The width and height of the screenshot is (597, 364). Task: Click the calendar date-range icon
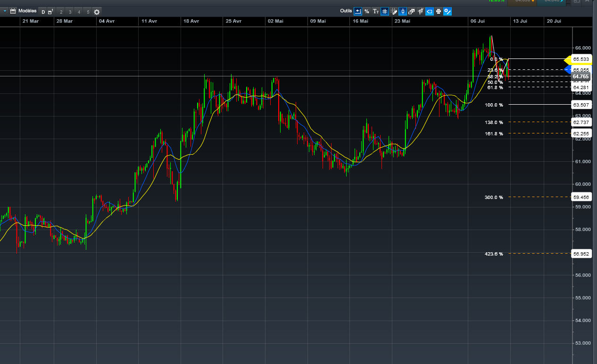pyautogui.click(x=13, y=11)
